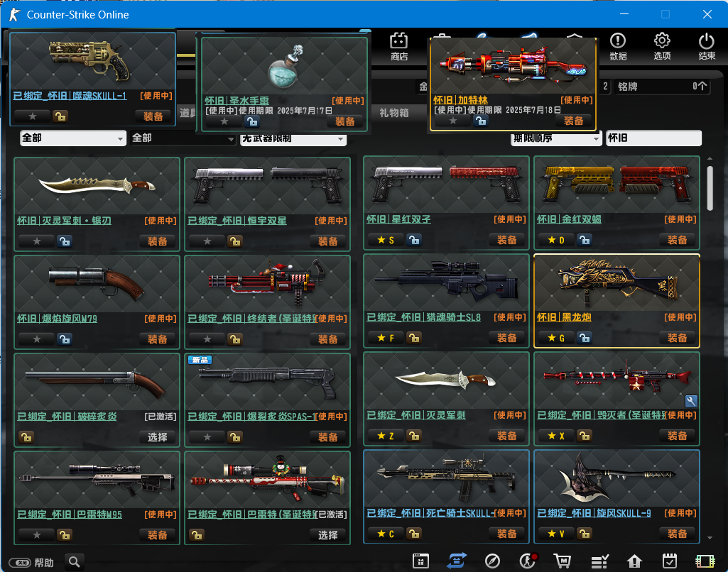Click the running soldier icon with red dot
The image size is (728, 572).
click(x=528, y=561)
